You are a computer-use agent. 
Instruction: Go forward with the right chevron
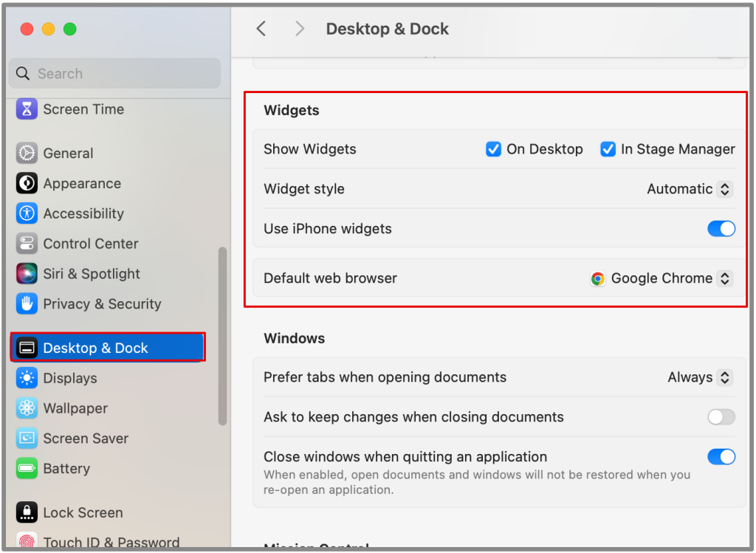(x=300, y=29)
